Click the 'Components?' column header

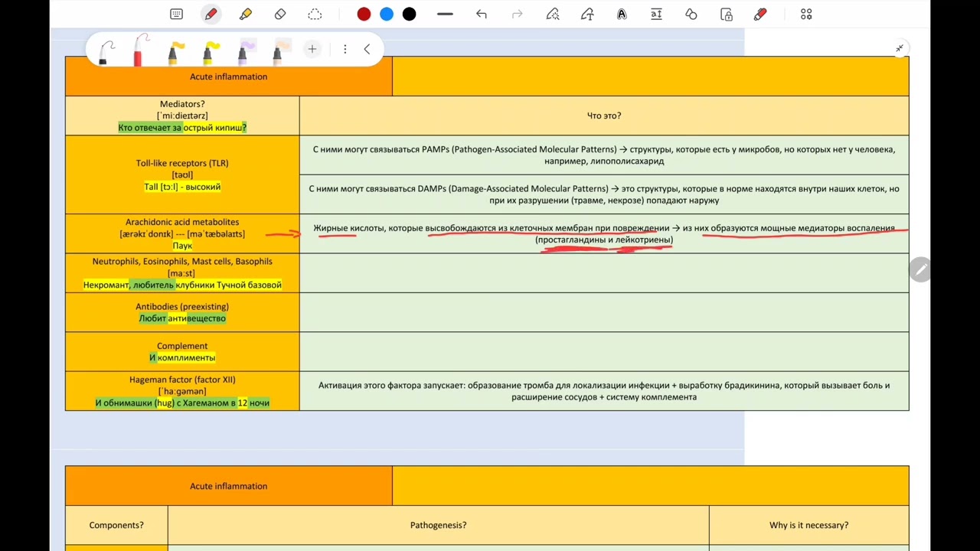(x=116, y=525)
